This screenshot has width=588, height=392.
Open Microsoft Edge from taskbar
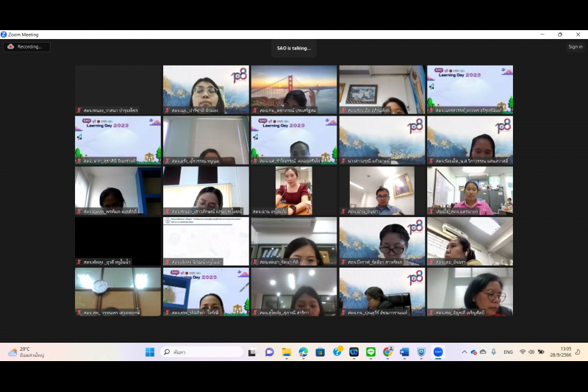pos(303,352)
